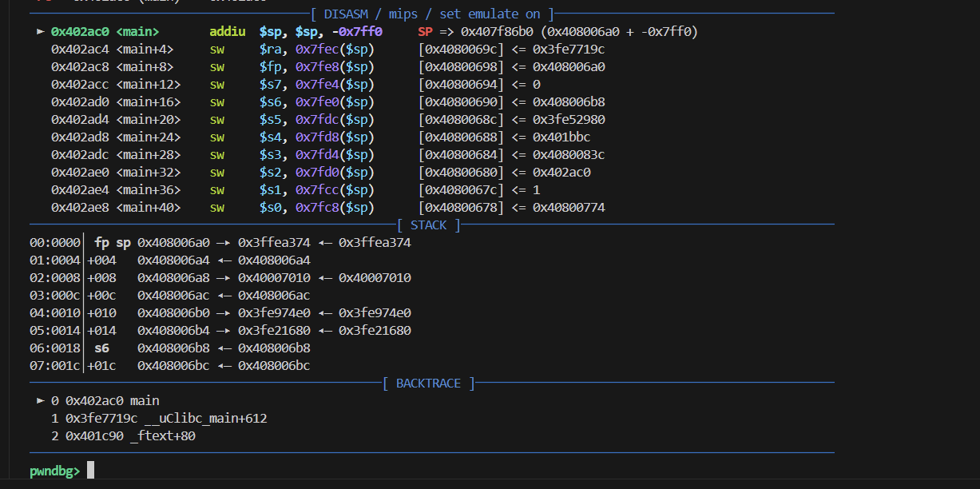Select the STACK section header
This screenshot has height=489, width=980.
coord(429,225)
